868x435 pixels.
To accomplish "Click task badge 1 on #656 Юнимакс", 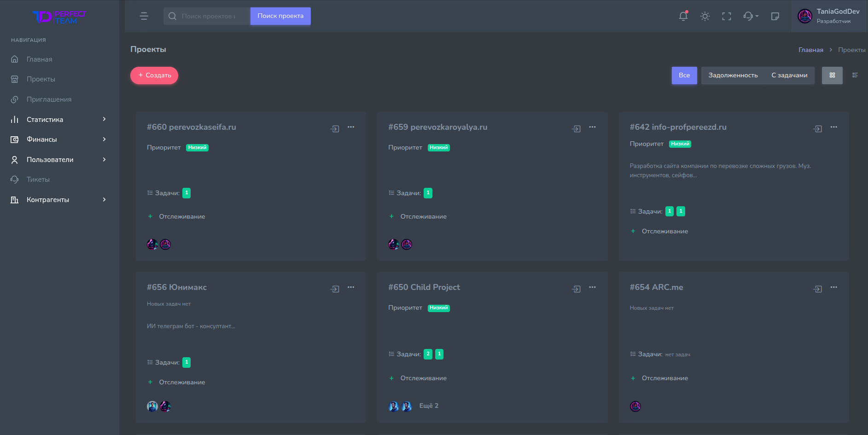I will (186, 362).
